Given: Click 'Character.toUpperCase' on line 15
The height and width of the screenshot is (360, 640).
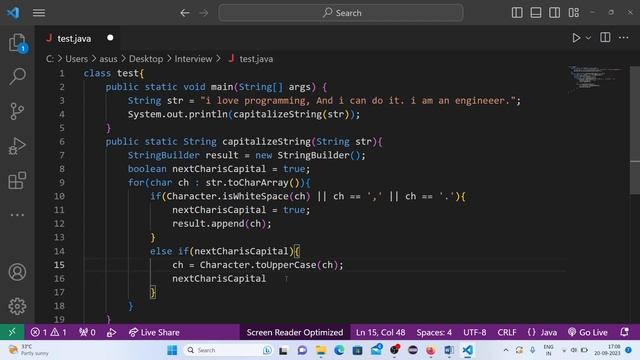Looking at the screenshot, I should [258, 264].
